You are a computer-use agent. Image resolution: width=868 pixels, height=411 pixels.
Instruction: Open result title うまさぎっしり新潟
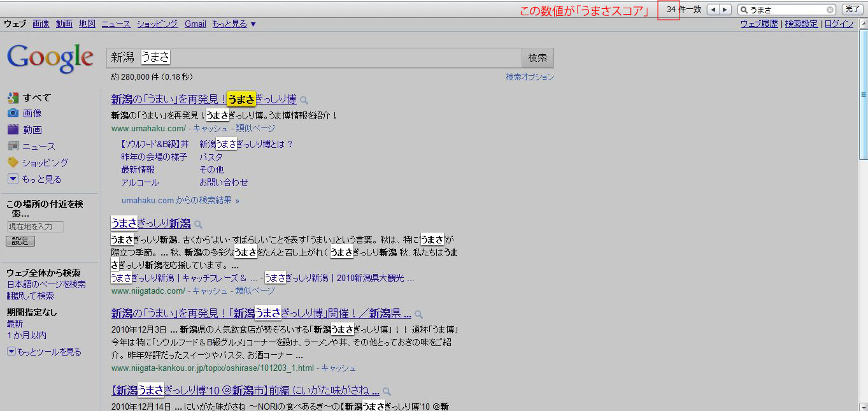(151, 224)
